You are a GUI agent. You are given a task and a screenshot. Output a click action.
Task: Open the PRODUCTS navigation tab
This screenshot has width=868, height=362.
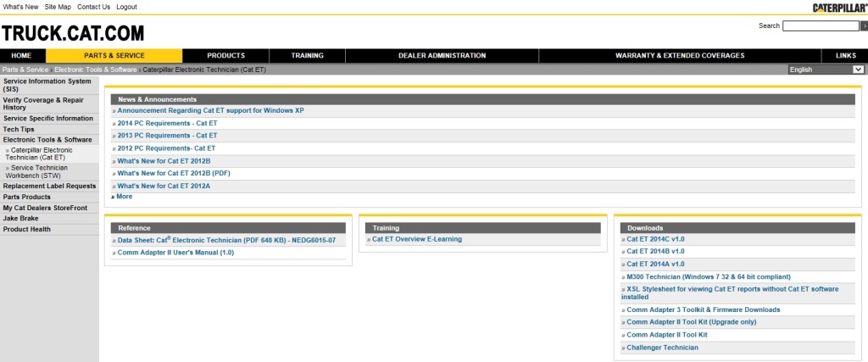[x=225, y=56]
